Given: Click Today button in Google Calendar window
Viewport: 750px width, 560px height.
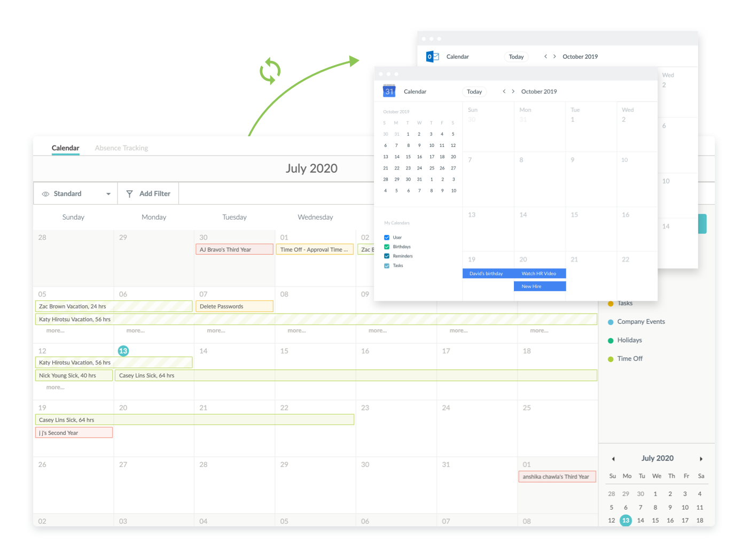Looking at the screenshot, I should (x=474, y=92).
